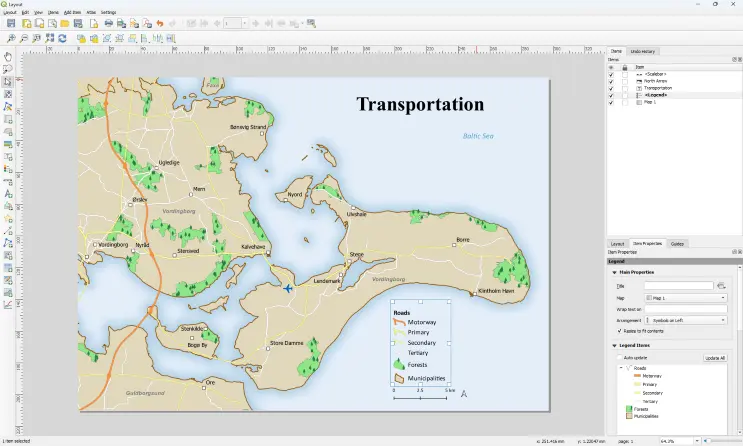743x446 pixels.
Task: Switch to the Guides tab
Action: coord(677,243)
